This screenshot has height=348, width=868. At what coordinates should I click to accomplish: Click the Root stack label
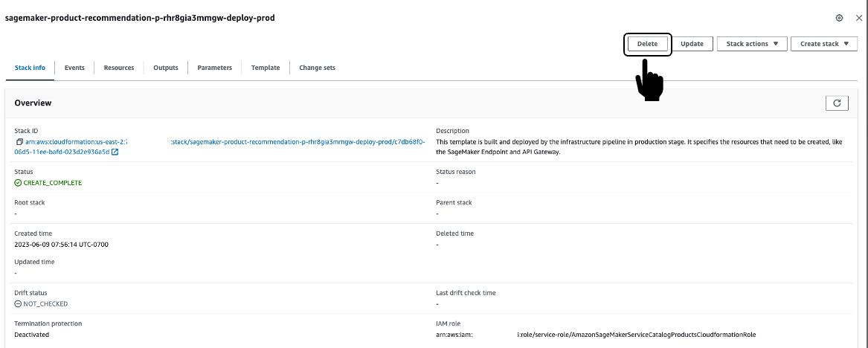(x=29, y=202)
